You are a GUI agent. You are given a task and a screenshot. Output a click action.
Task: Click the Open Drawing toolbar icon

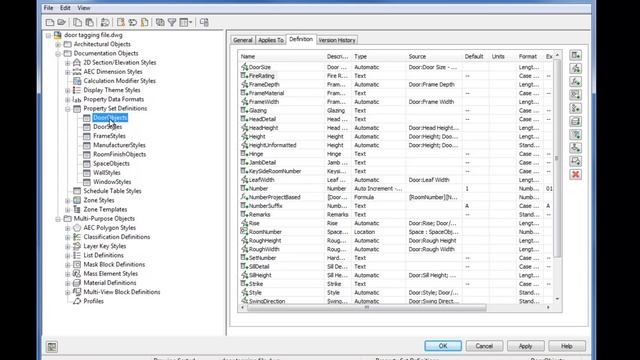tap(62, 22)
